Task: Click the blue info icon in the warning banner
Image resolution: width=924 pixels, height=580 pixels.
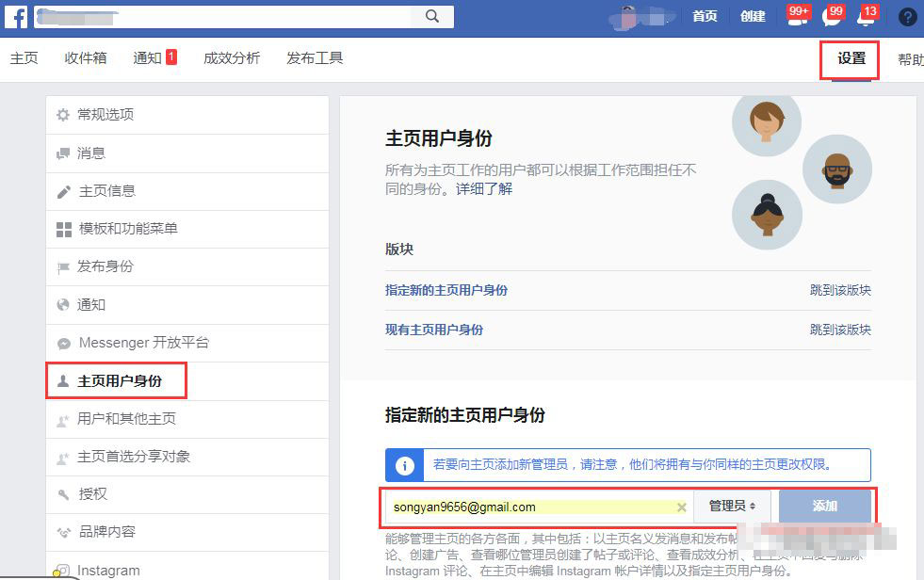Action: click(x=405, y=464)
